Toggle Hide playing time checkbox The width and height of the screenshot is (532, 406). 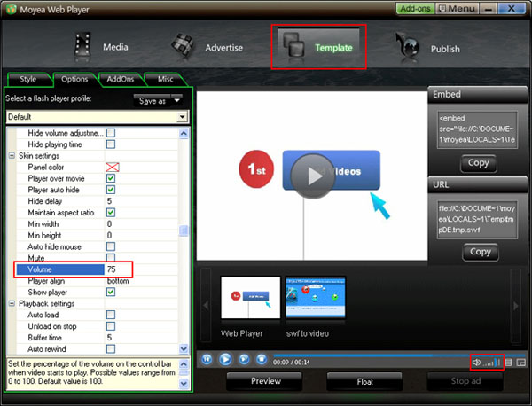[x=111, y=144]
